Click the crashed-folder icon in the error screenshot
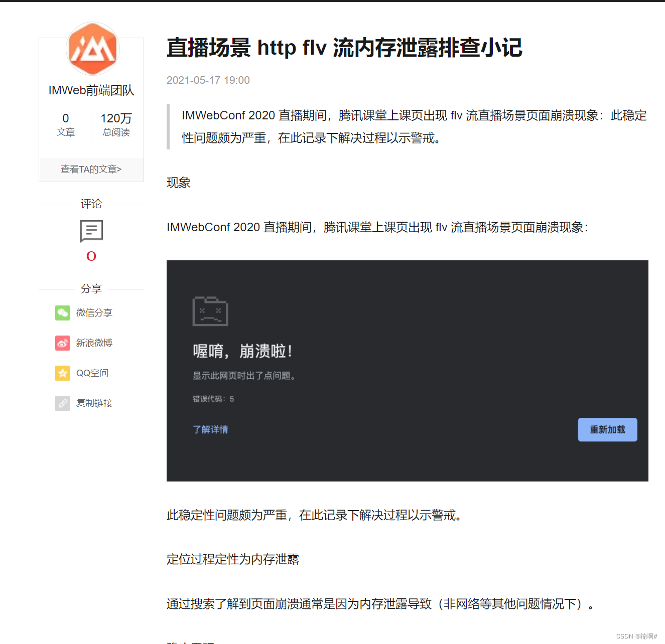This screenshot has height=644, width=665. (x=210, y=311)
